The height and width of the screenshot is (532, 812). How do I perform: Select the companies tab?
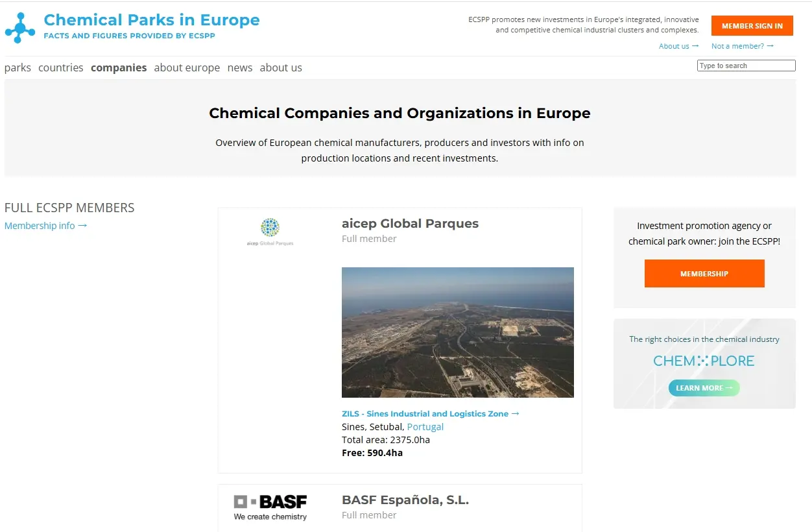(x=119, y=67)
